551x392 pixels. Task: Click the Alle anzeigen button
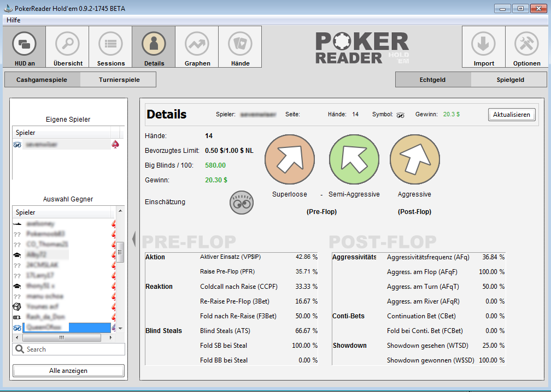pyautogui.click(x=68, y=371)
